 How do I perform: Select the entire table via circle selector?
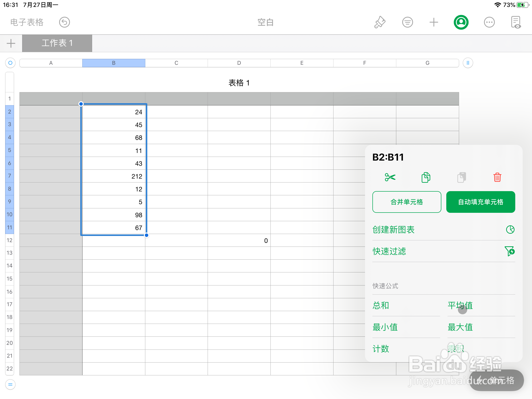pyautogui.click(x=10, y=63)
